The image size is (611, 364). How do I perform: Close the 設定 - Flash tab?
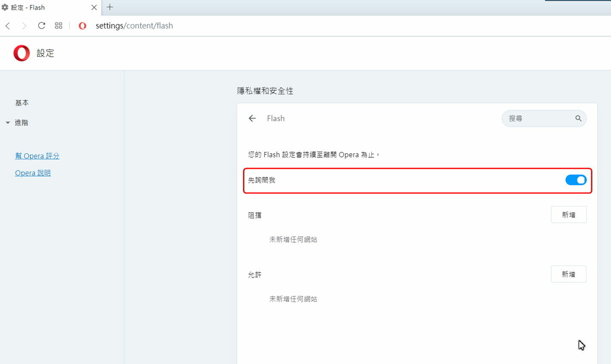coord(94,7)
